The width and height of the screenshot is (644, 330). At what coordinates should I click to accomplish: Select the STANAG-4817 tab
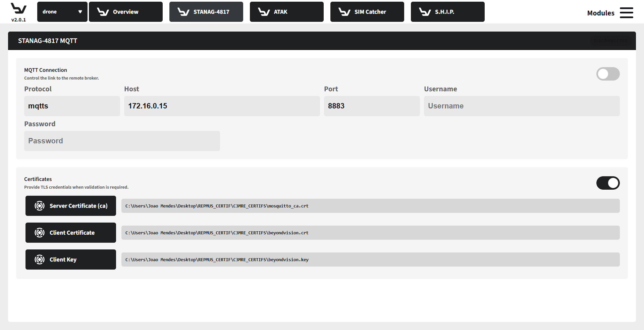pyautogui.click(x=206, y=12)
